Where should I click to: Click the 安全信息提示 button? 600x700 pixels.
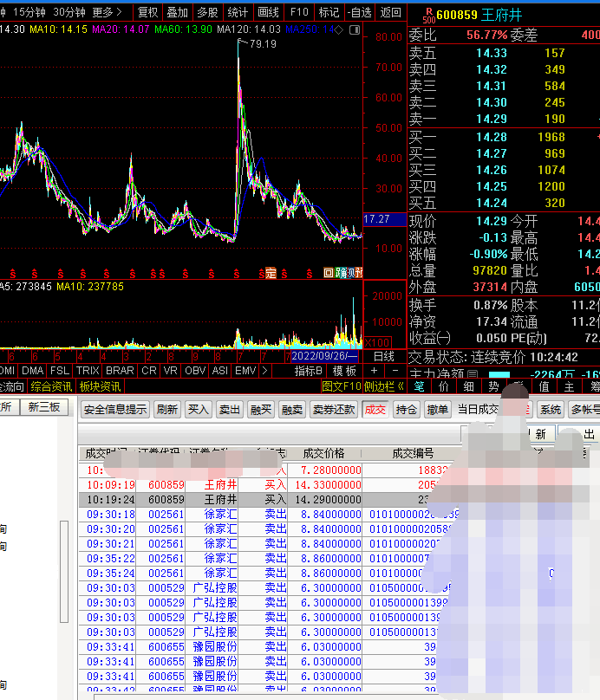pos(115,410)
